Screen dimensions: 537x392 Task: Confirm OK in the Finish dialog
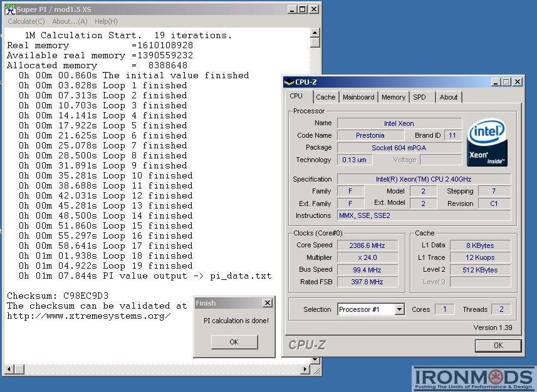(234, 342)
